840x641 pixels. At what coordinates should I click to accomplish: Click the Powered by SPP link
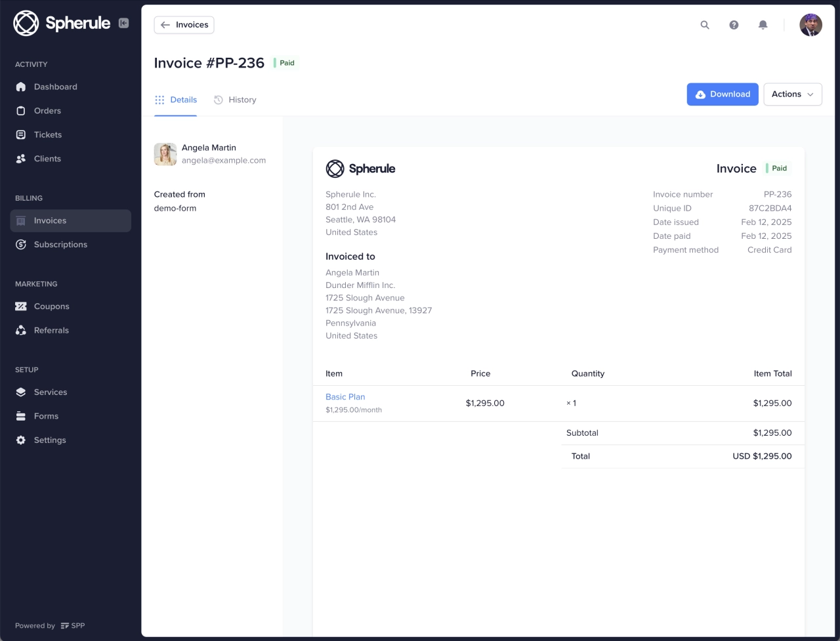click(x=50, y=625)
